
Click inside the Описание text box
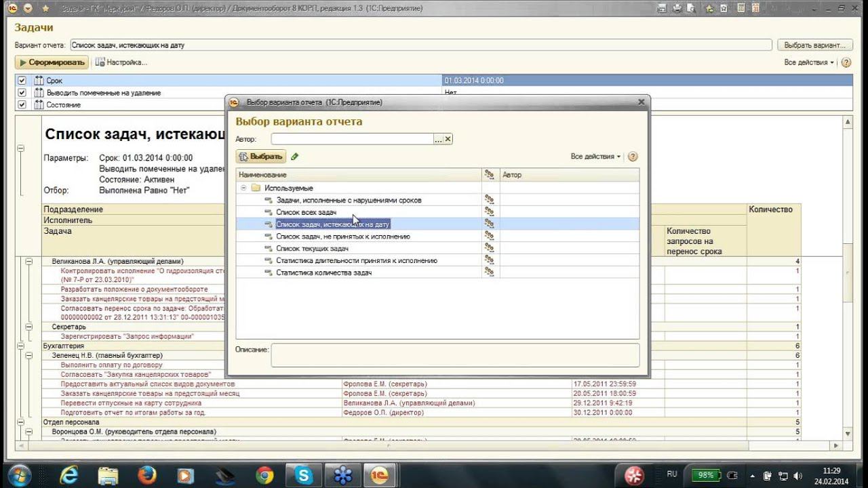click(454, 354)
